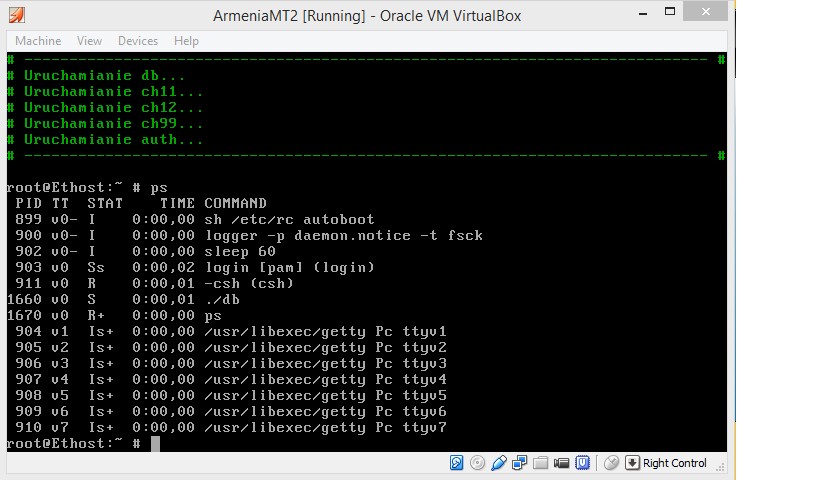
Task: Open the Machine menu
Action: click(38, 41)
